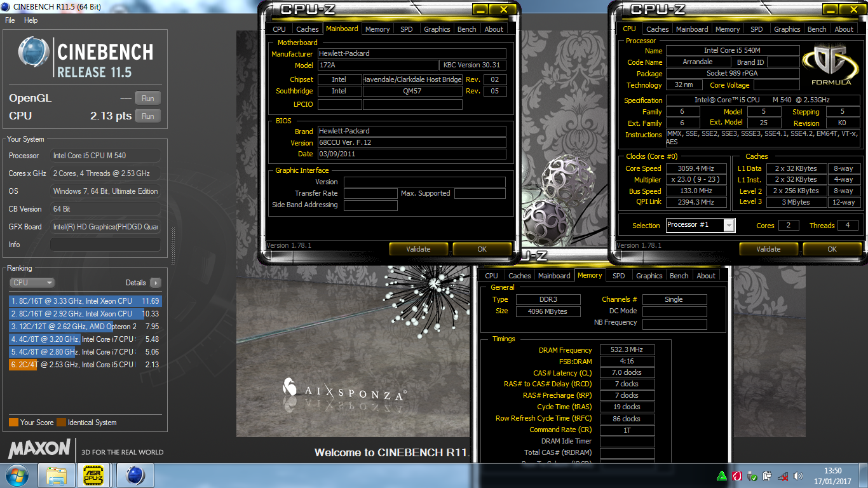The image size is (868, 488).
Task: Click the Cinebench logo sphere
Action: click(x=34, y=53)
